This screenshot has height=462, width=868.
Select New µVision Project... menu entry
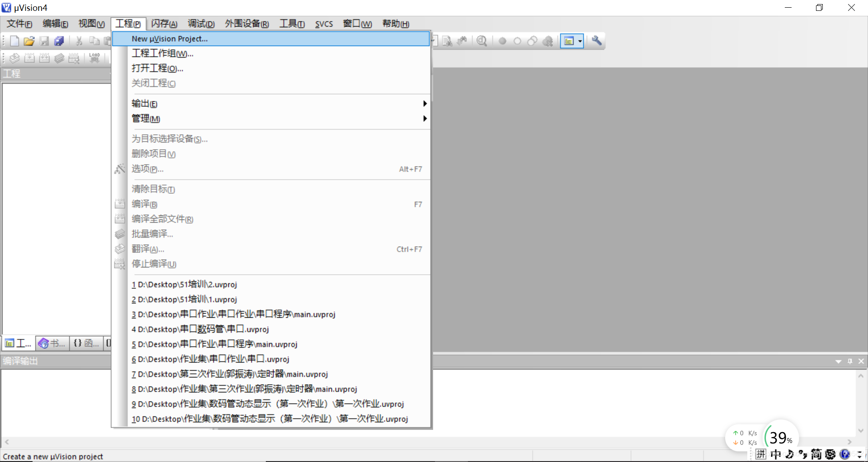point(271,39)
